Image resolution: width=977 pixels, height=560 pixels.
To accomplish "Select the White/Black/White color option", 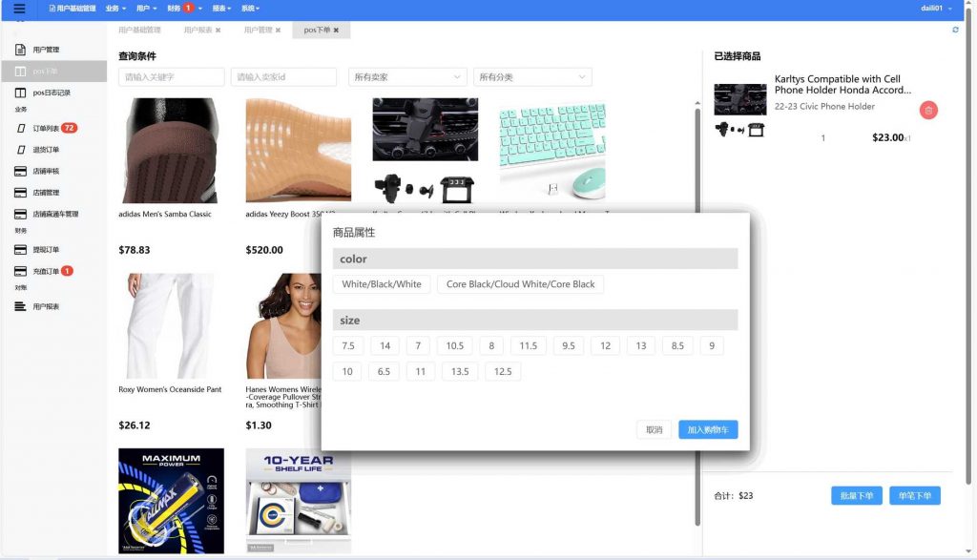I will [x=382, y=284].
